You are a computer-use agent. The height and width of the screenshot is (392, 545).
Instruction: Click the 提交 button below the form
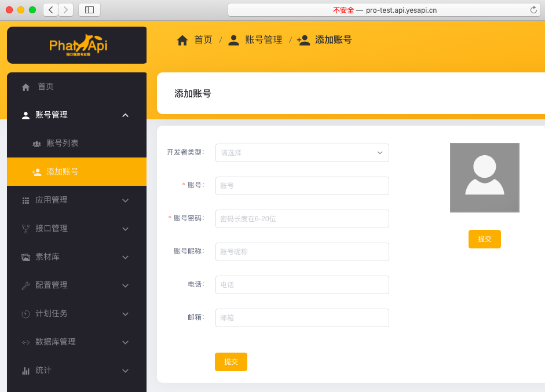point(231,362)
